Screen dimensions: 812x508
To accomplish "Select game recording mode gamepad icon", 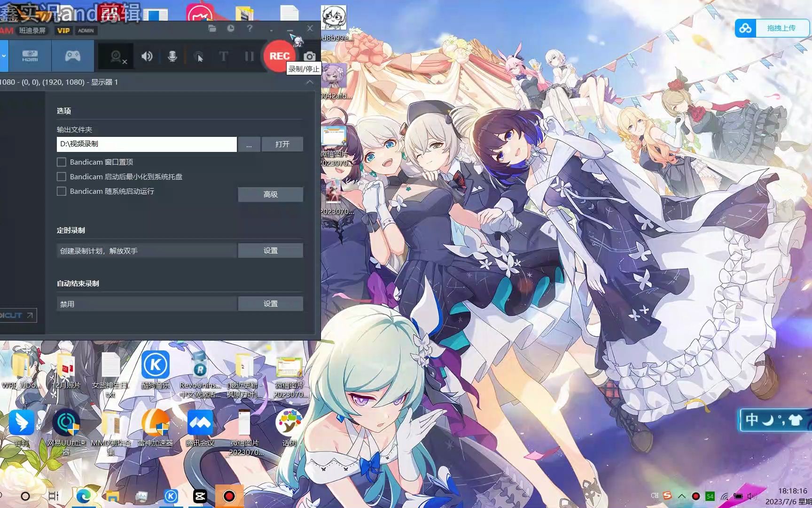I will (x=72, y=56).
